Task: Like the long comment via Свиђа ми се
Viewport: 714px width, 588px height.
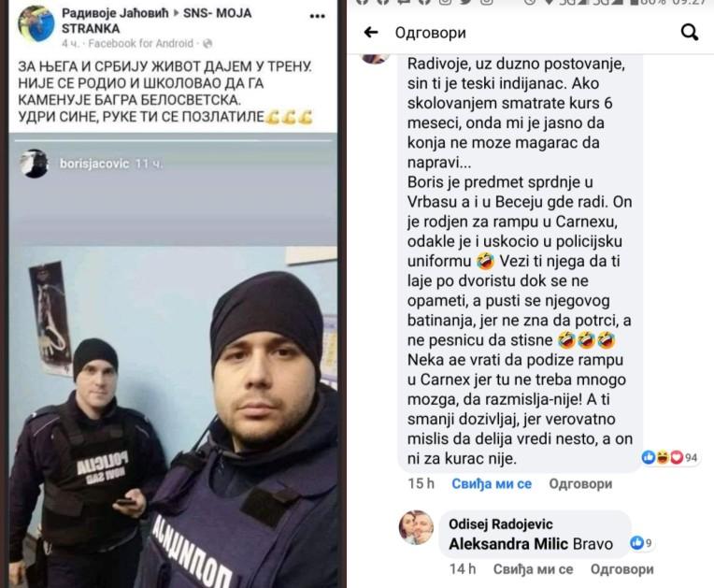Action: point(492,483)
